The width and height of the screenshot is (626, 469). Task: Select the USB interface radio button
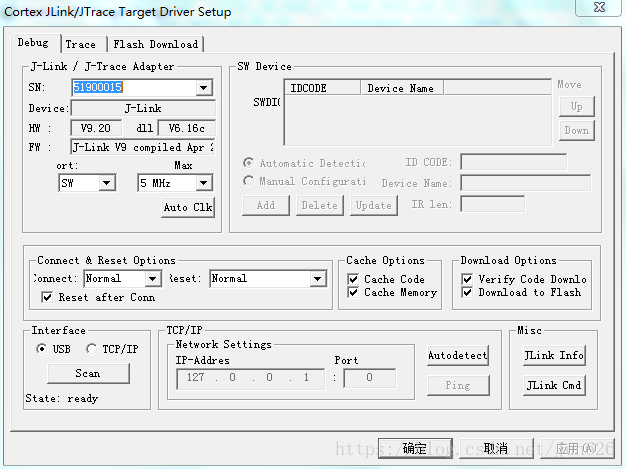(41, 349)
